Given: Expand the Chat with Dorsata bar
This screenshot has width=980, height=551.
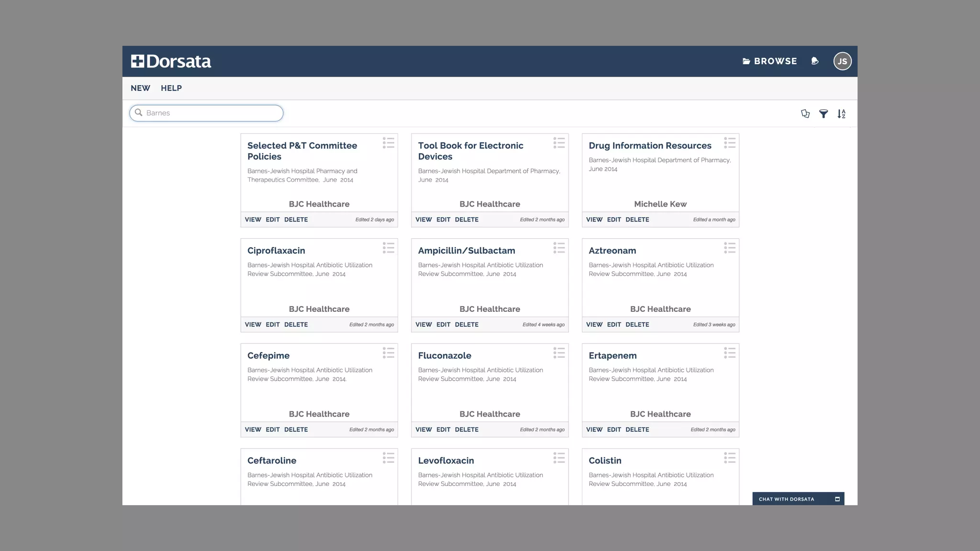Looking at the screenshot, I should pyautogui.click(x=786, y=499).
